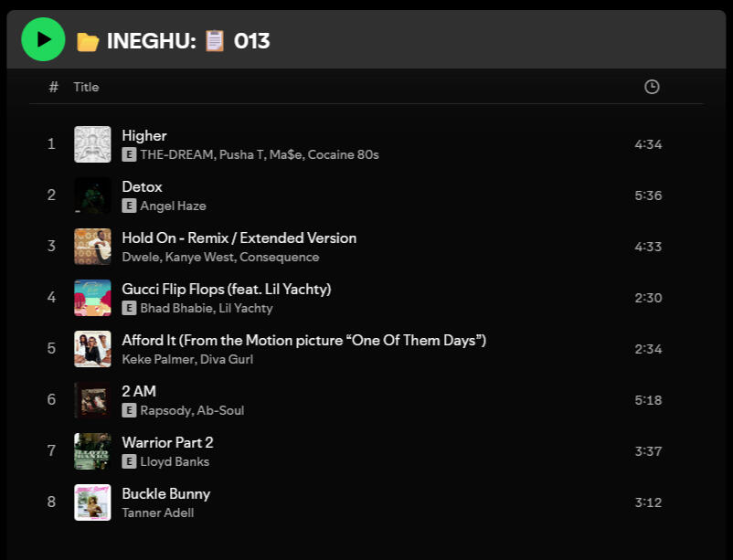Select the song title Warrior Part 2
Viewport: 733px width, 560px height.
coord(167,443)
